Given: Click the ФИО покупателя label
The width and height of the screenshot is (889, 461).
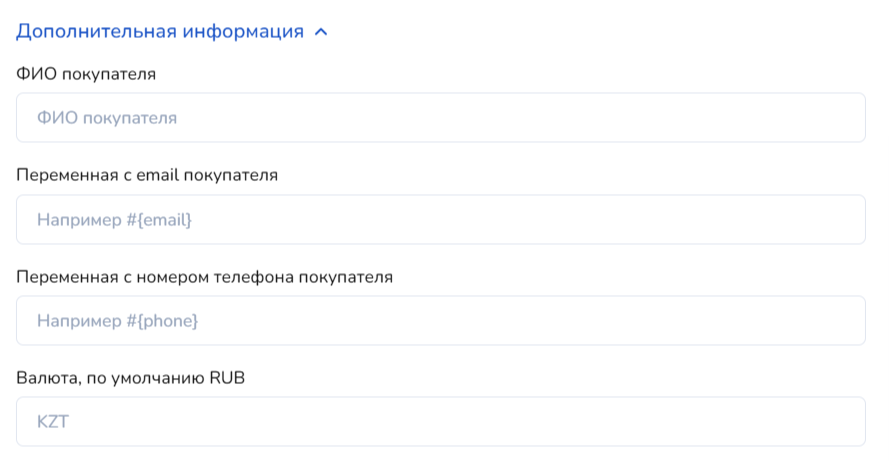Looking at the screenshot, I should [86, 73].
